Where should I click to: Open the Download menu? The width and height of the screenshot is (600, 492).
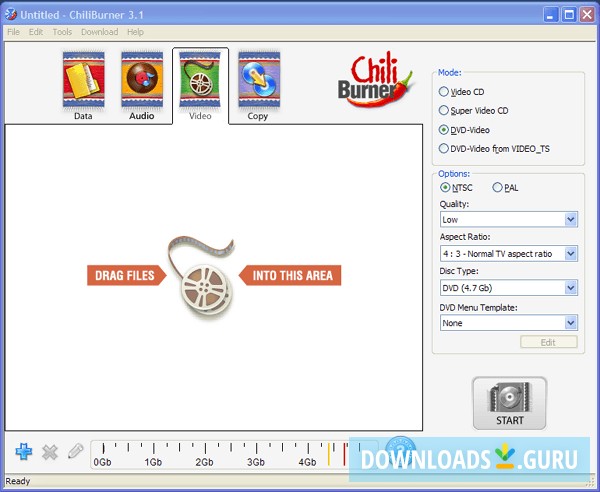tap(99, 32)
